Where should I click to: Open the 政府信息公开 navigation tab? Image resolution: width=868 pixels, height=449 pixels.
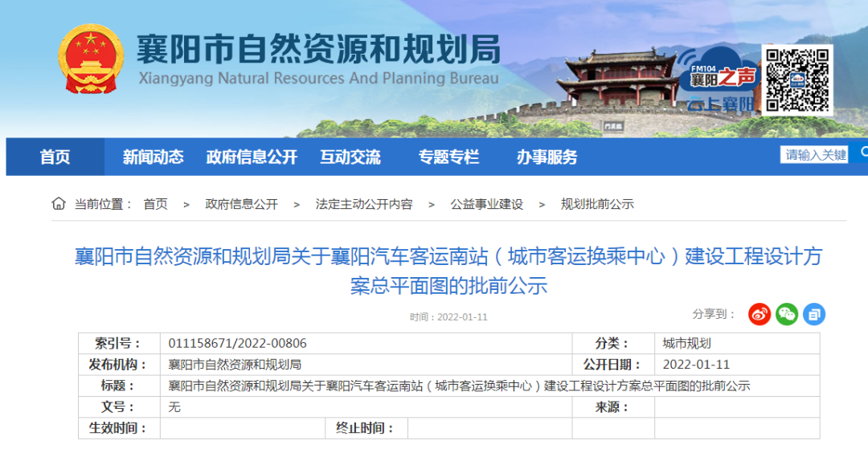click(252, 157)
